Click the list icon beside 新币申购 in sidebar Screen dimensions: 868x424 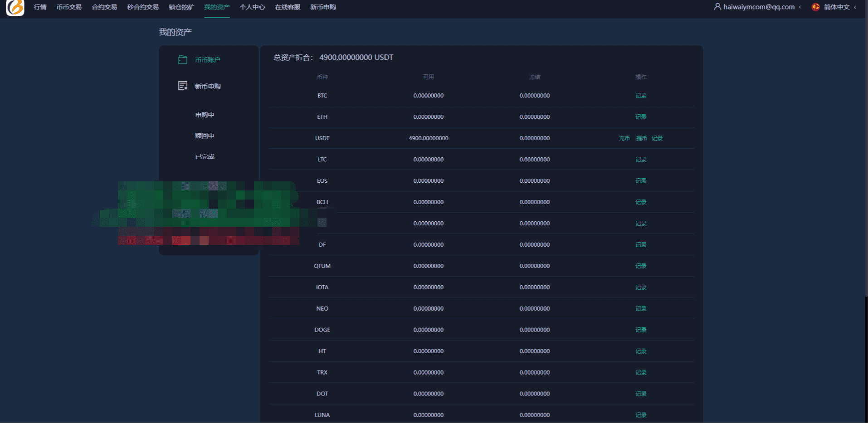pyautogui.click(x=182, y=86)
